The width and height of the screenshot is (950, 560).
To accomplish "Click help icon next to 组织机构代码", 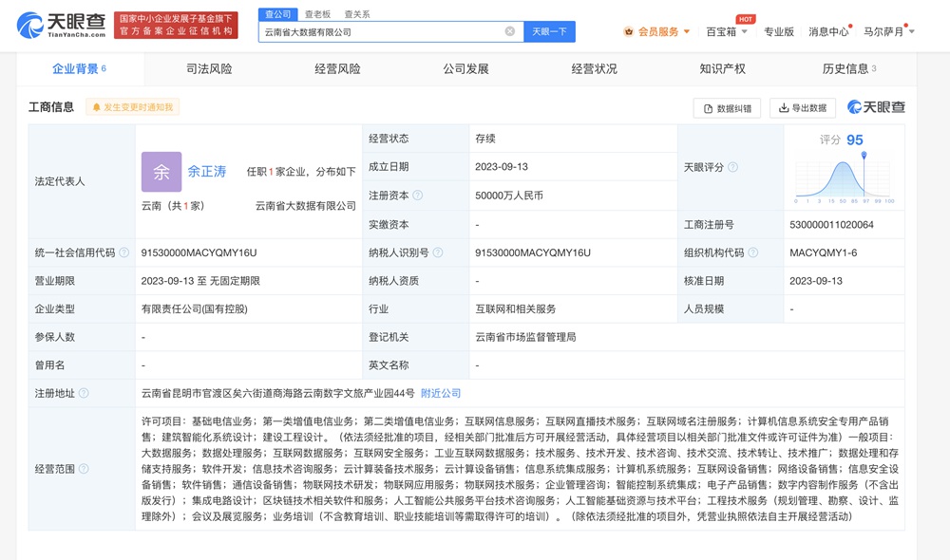I will point(753,252).
